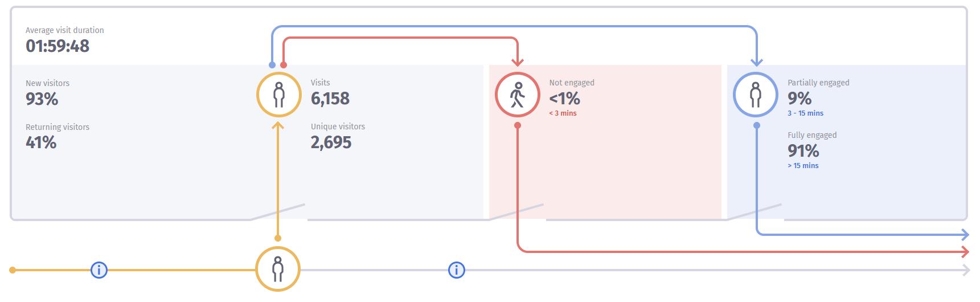Image resolution: width=980 pixels, height=302 pixels.
Task: Select the Unique visitors count 2,695
Action: 331,142
